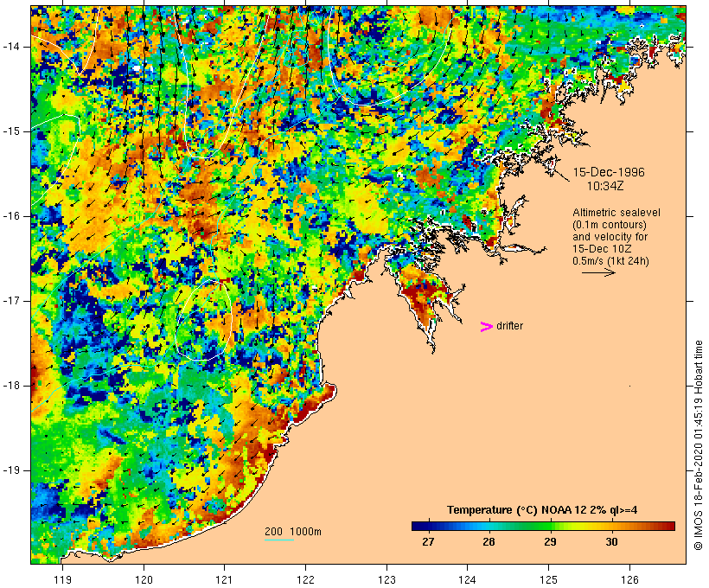Click the '-16' latitude axis label
The height and width of the screenshot is (588, 709).
click(10, 216)
